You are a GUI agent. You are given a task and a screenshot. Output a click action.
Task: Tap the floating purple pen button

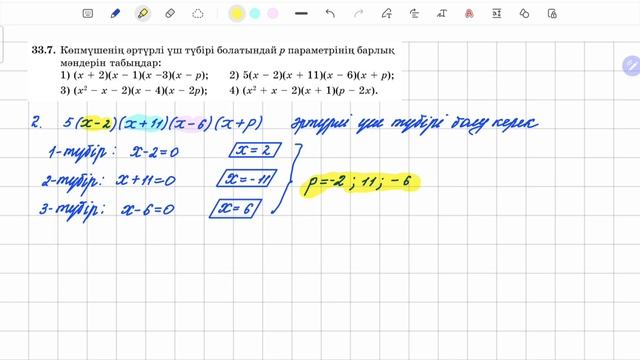[x=631, y=65]
